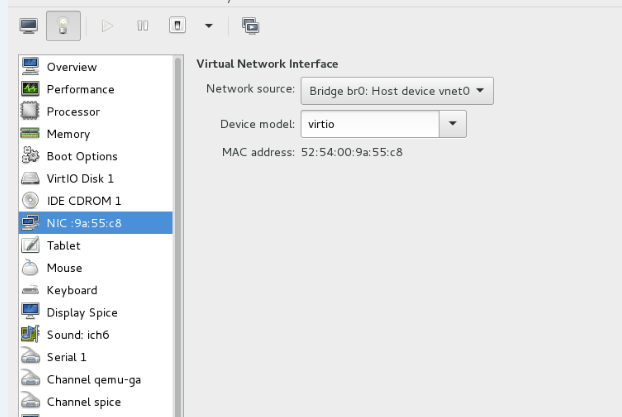622x417 pixels.
Task: Toggle the hardware details lightbulb button
Action: pyautogui.click(x=63, y=26)
